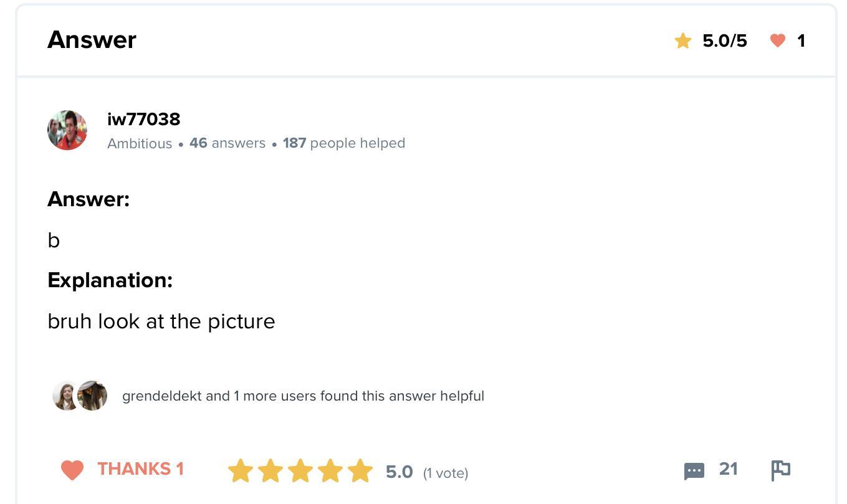This screenshot has width=847, height=504.
Task: Click the heart icon in the answer header
Action: click(777, 41)
